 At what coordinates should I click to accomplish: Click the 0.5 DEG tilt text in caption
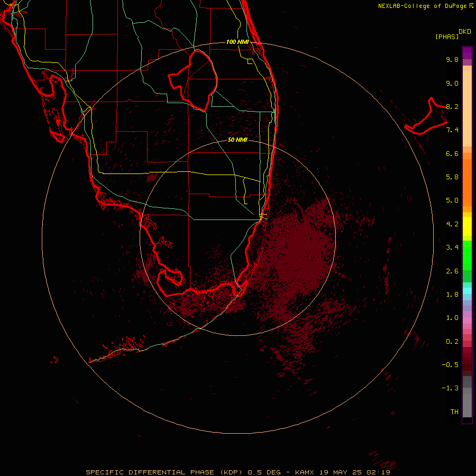pyautogui.click(x=264, y=472)
